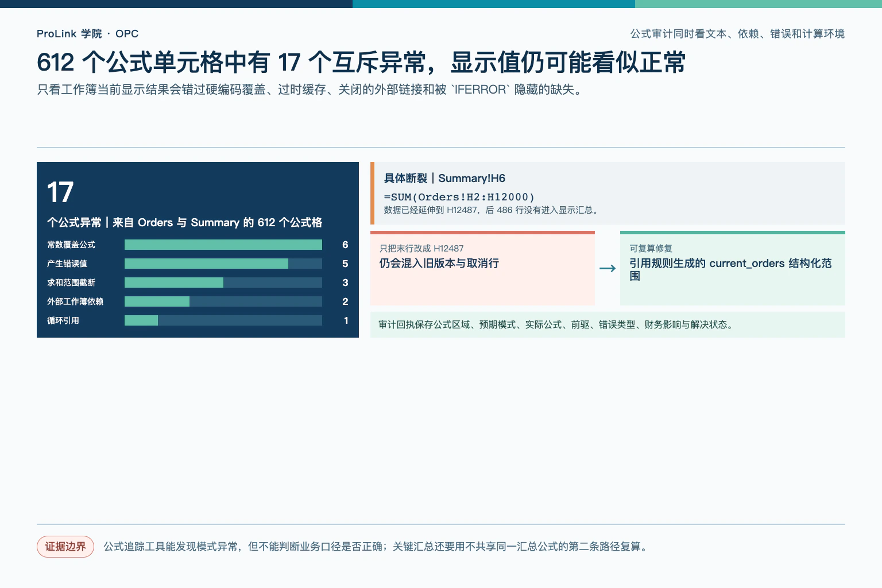
Task: Click the 个公式异常 panel subtitle
Action: pos(184,223)
